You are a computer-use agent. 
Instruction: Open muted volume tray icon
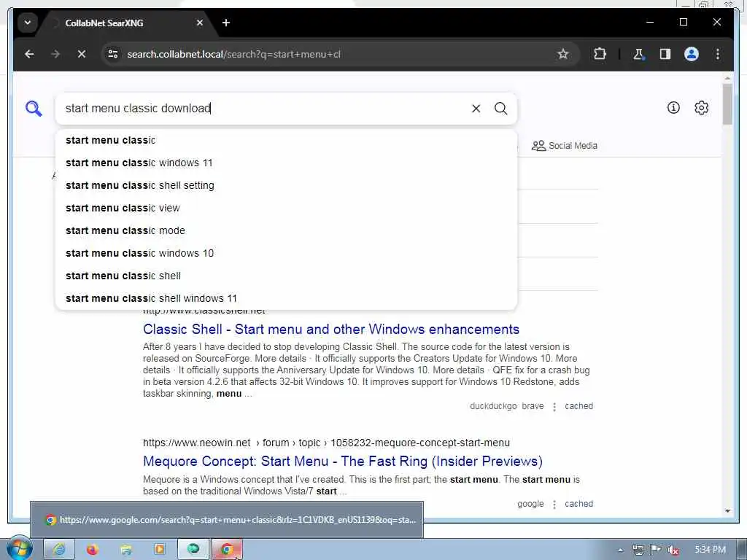(673, 550)
